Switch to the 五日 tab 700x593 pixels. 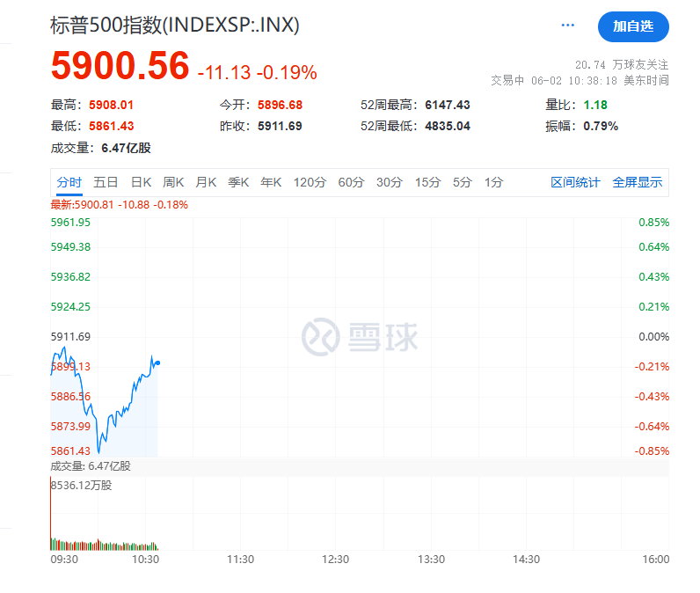pos(106,182)
